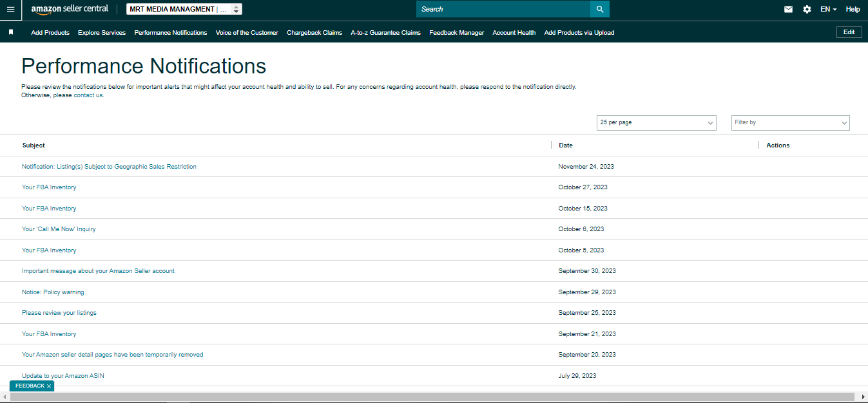
Task: Click the Amazon Seller Central logo
Action: [x=70, y=9]
